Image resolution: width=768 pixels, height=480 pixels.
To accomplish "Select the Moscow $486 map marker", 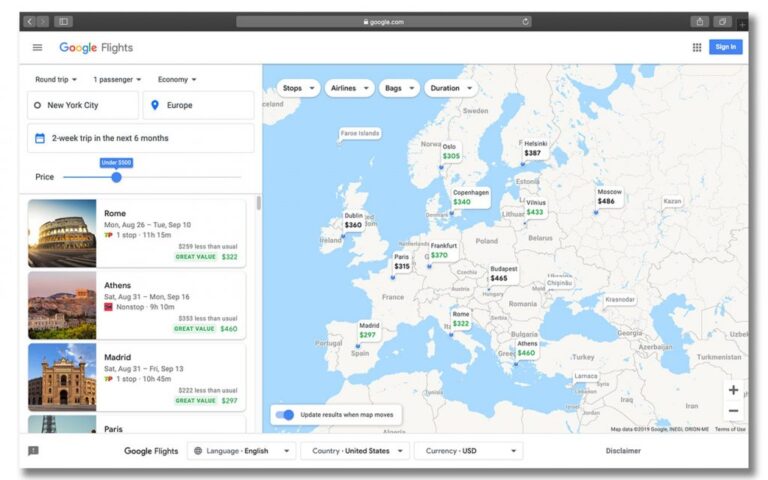I will pos(609,196).
